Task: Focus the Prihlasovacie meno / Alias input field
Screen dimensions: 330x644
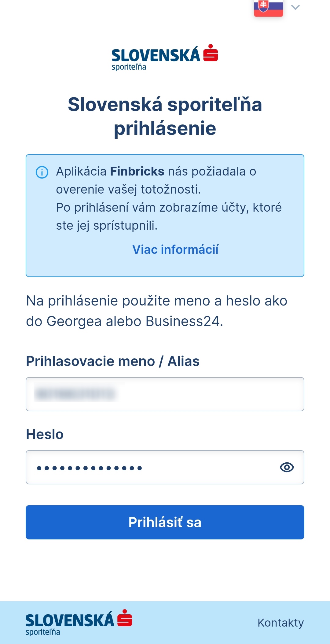Action: point(165,394)
